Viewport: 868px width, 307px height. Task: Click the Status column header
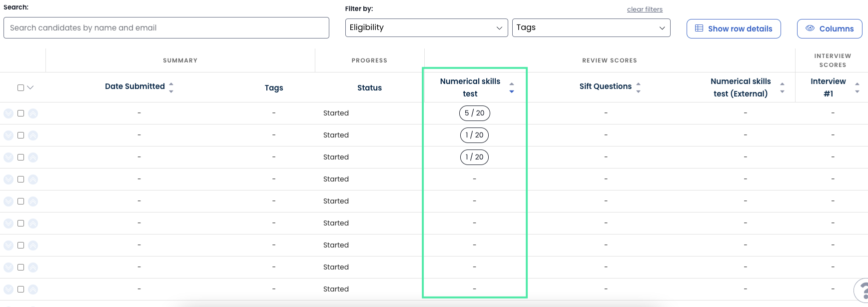[369, 87]
